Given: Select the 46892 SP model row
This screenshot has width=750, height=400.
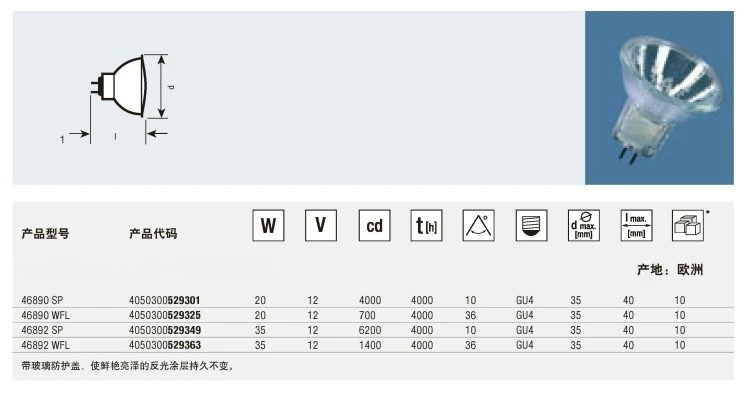Looking at the screenshot, I should click(x=373, y=330).
